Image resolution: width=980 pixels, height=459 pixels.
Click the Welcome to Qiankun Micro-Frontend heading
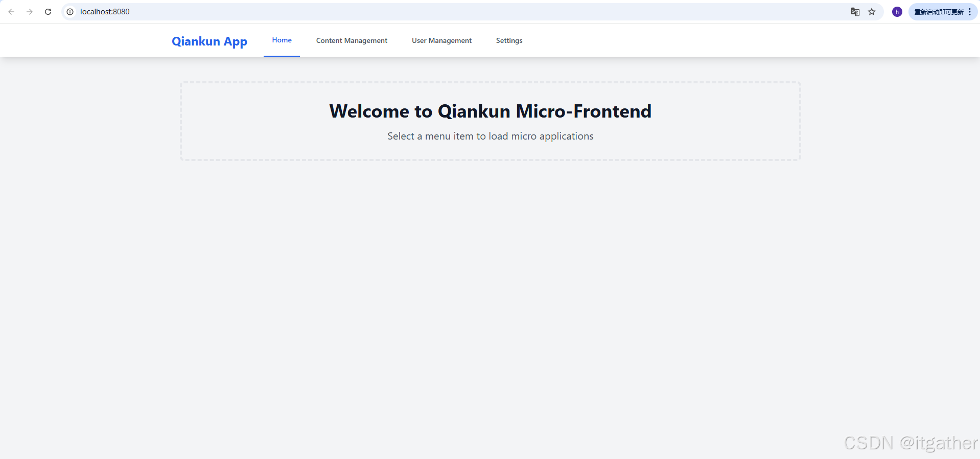click(x=491, y=111)
